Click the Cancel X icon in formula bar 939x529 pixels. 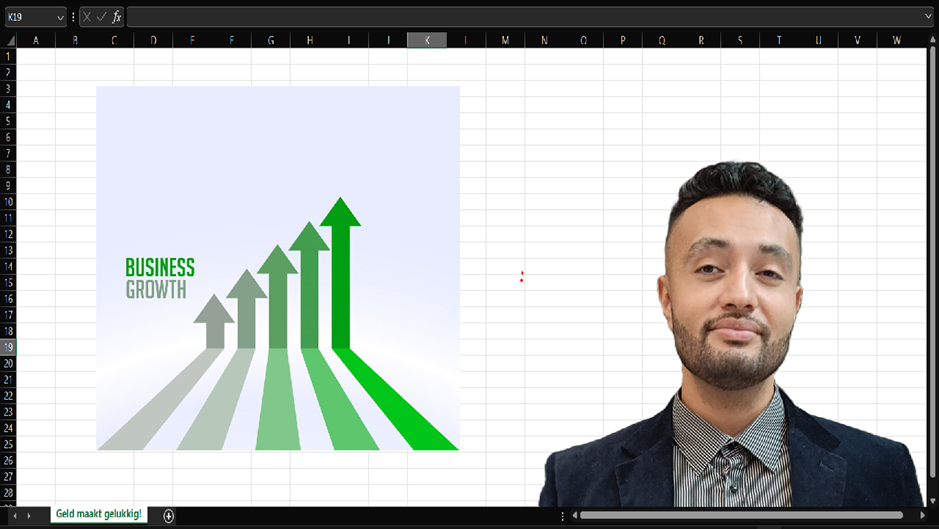tap(87, 17)
